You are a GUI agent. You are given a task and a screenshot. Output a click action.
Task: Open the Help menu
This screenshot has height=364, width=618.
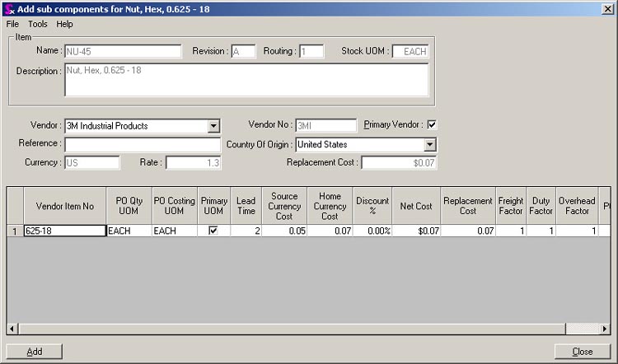coord(64,24)
